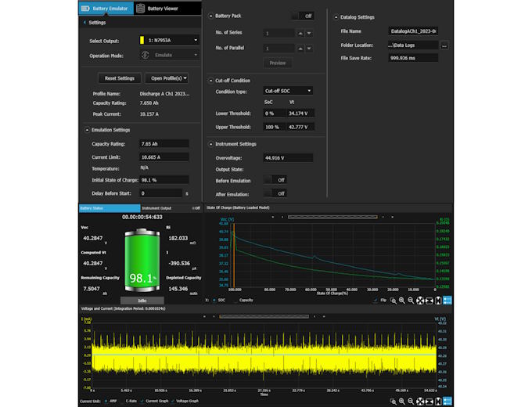This screenshot has height=407, width=532.
Task: Select SOC radio button for X axis
Action: point(214,300)
